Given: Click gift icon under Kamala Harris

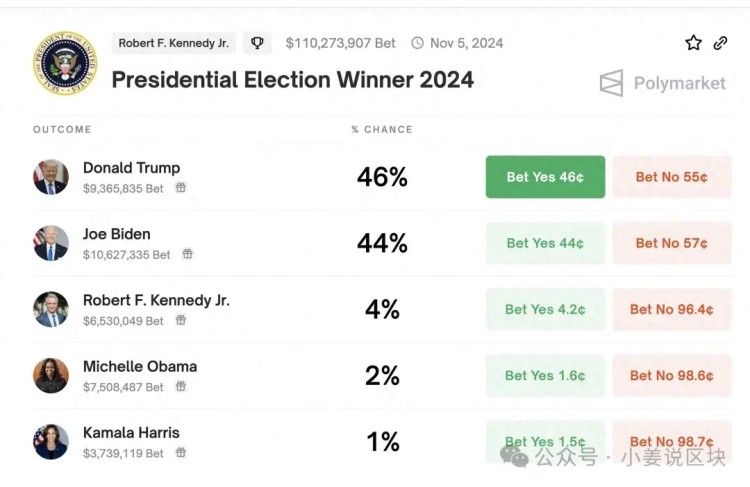Looking at the screenshot, I should click(x=181, y=452).
